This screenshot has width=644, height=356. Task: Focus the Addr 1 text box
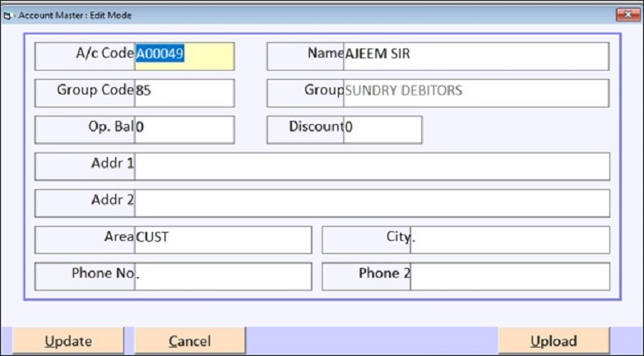point(372,166)
